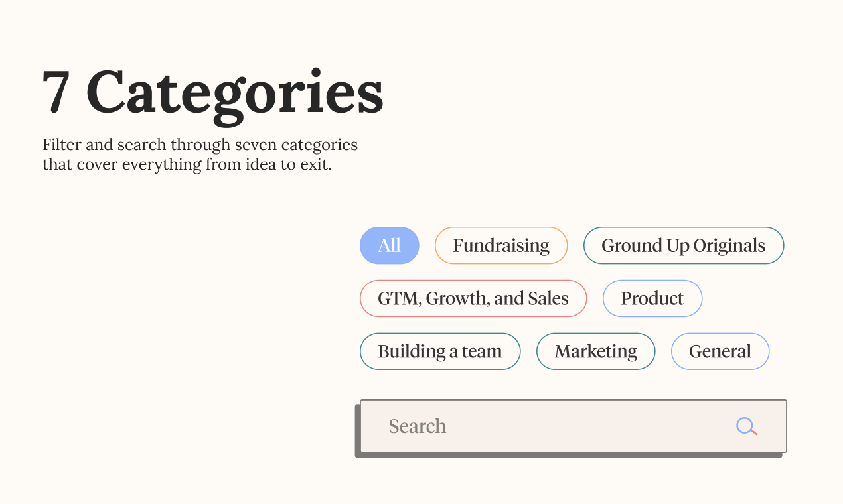Click the orange-outlined Fundraising pill
This screenshot has width=843, height=504.
click(x=501, y=245)
